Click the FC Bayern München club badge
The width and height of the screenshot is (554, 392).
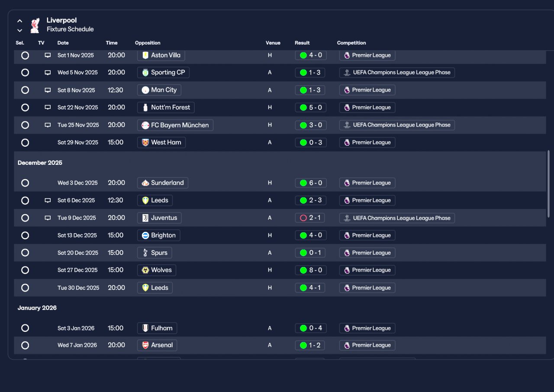(x=145, y=125)
